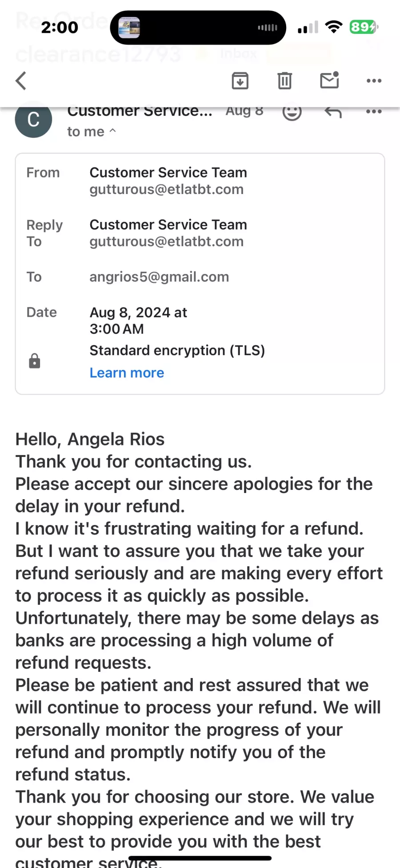
Task: Tap the bottom home indicator bar
Action: click(x=200, y=858)
